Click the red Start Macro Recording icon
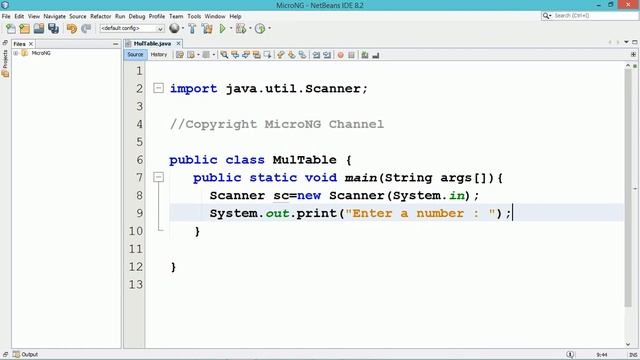Viewport: 640px width, 360px height. tap(340, 55)
